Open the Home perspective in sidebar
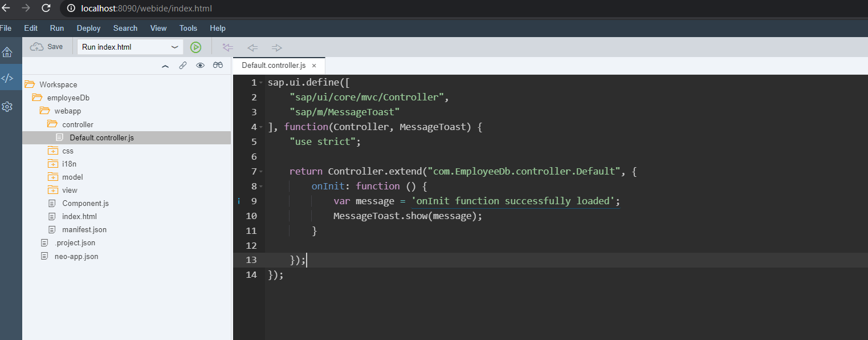The width and height of the screenshot is (868, 340). [x=7, y=52]
